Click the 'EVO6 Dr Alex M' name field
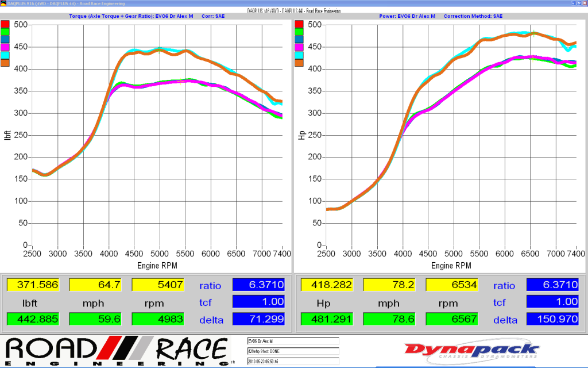The width and height of the screenshot is (588, 368). pos(293,341)
